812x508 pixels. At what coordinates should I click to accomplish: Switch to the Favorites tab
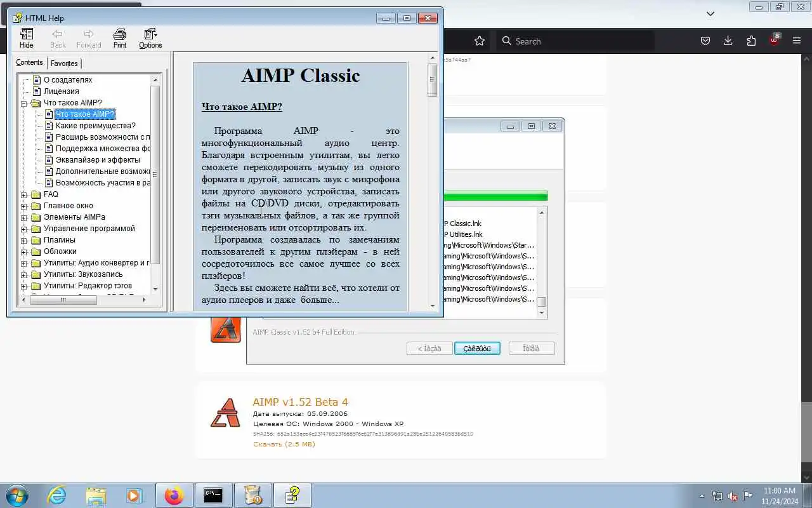64,63
